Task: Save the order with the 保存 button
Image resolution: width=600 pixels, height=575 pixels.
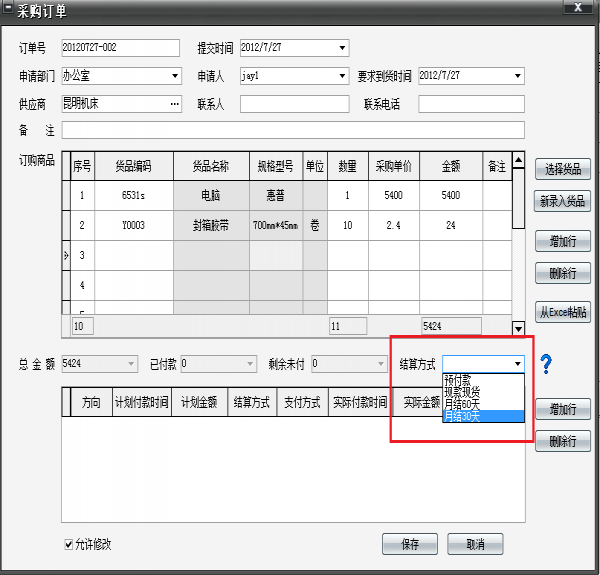Action: [410, 544]
